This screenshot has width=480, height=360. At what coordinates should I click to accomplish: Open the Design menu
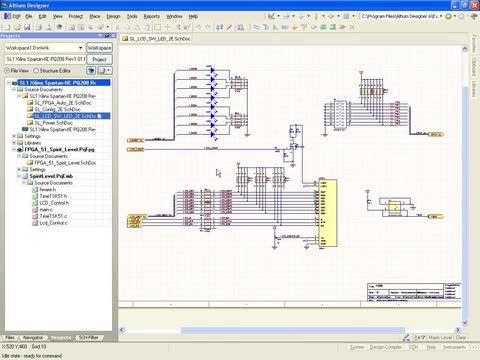pyautogui.click(x=113, y=16)
